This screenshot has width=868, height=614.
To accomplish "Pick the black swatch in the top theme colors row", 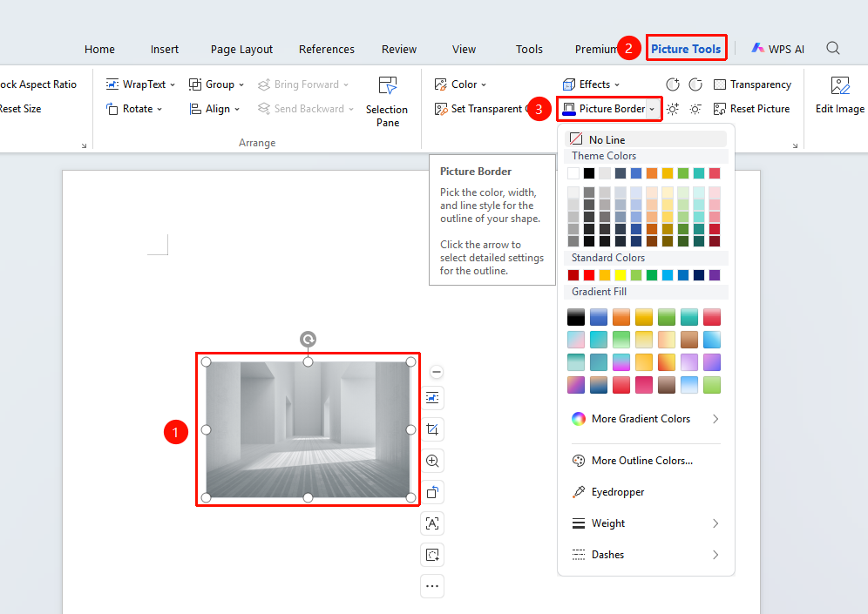I will click(589, 173).
